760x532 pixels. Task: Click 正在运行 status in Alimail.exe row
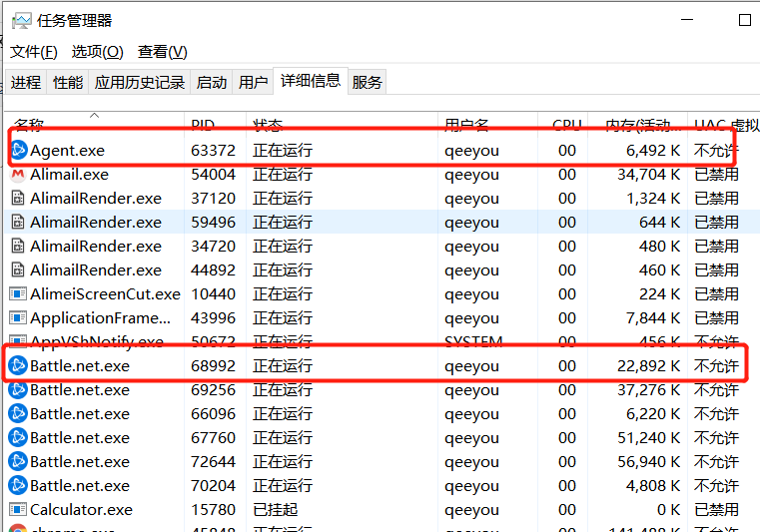[283, 174]
